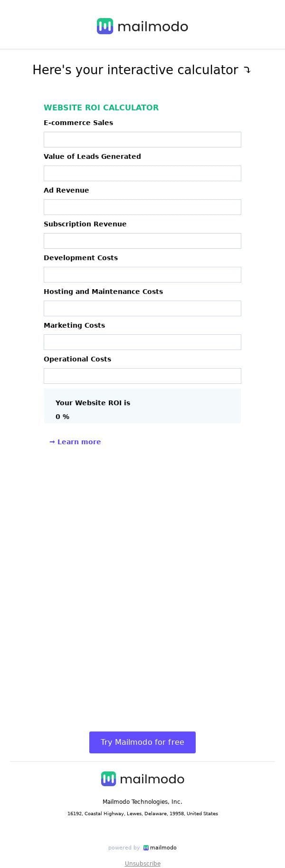Click the Website ROI Calculator heading
This screenshot has width=285, height=868.
(101, 107)
